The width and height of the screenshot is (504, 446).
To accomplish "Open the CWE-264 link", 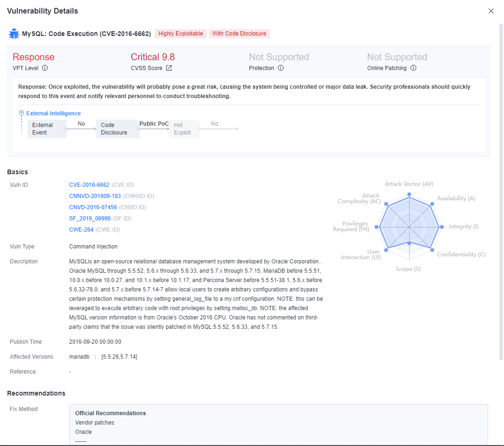I will pyautogui.click(x=81, y=230).
